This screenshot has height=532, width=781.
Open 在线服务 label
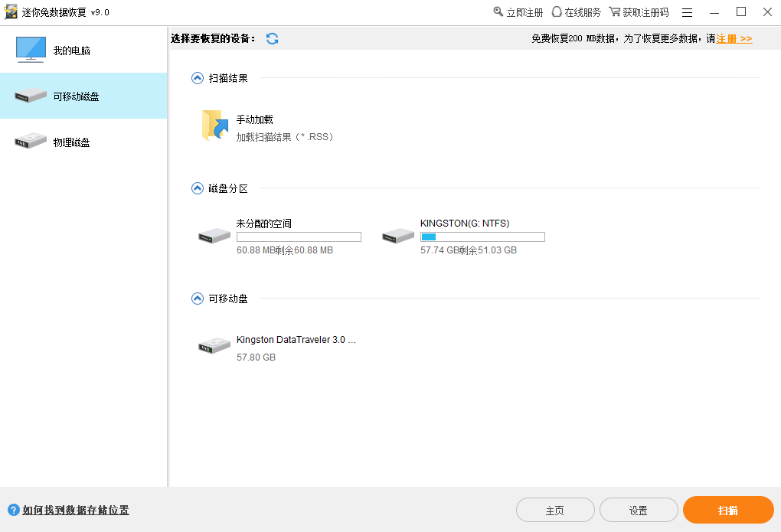[x=583, y=12]
